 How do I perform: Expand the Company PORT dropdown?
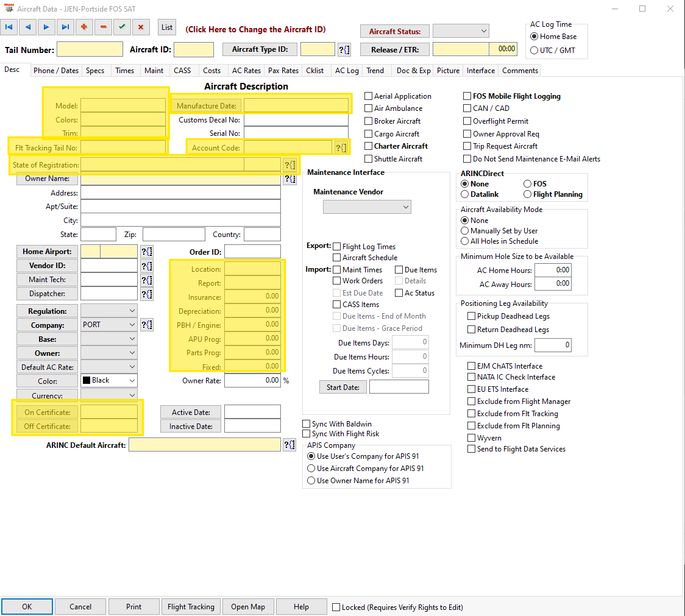point(108,325)
